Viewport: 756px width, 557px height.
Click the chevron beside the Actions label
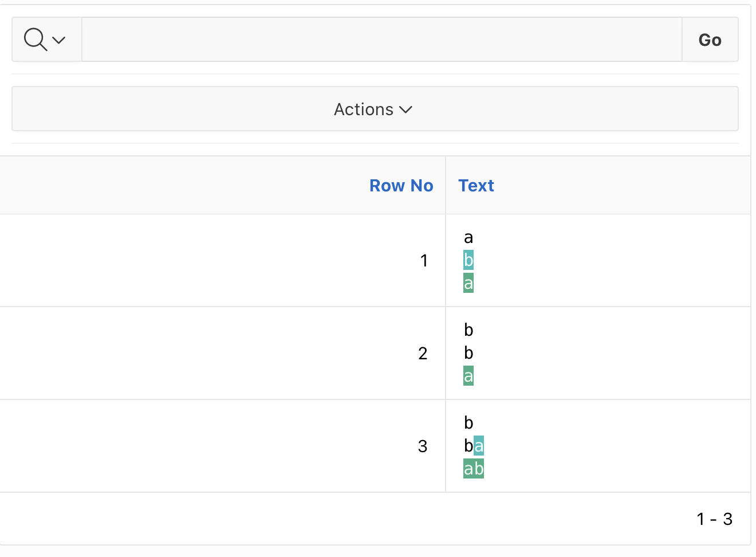tap(406, 109)
